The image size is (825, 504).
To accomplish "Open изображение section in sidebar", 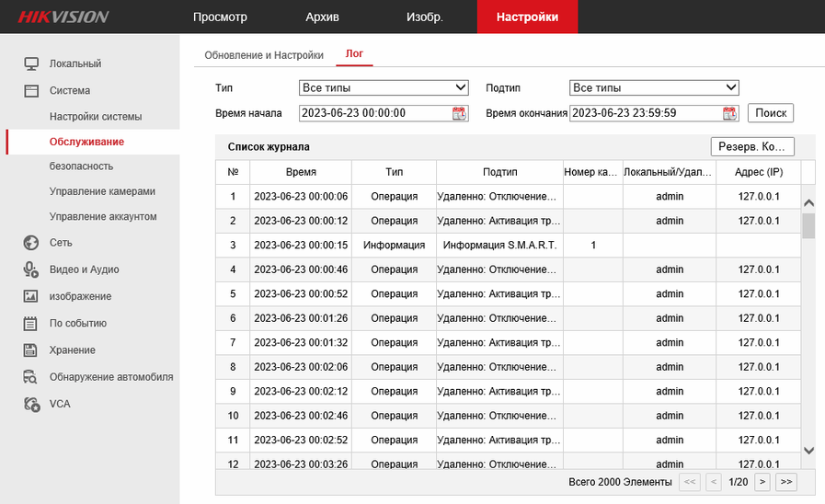I will point(81,296).
